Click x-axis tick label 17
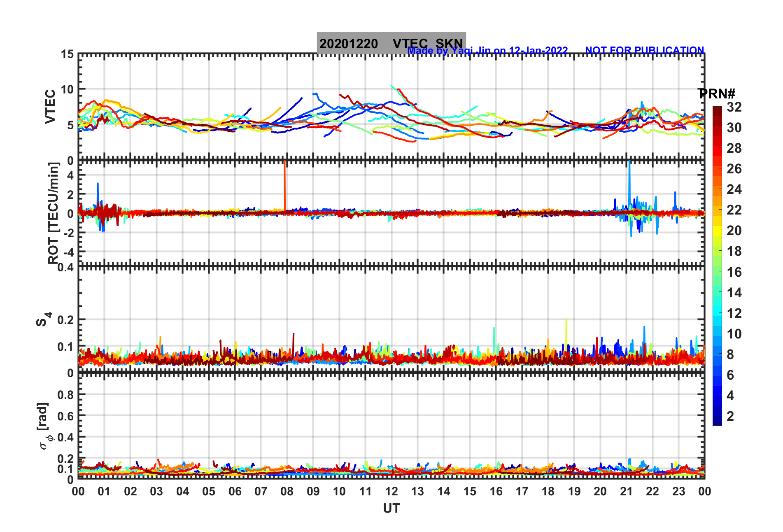 522,491
